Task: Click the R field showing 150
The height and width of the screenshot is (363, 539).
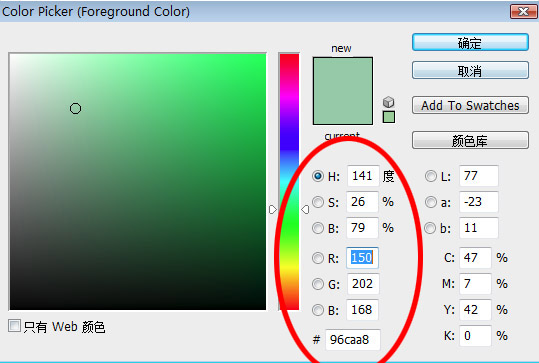Action: tap(362, 258)
